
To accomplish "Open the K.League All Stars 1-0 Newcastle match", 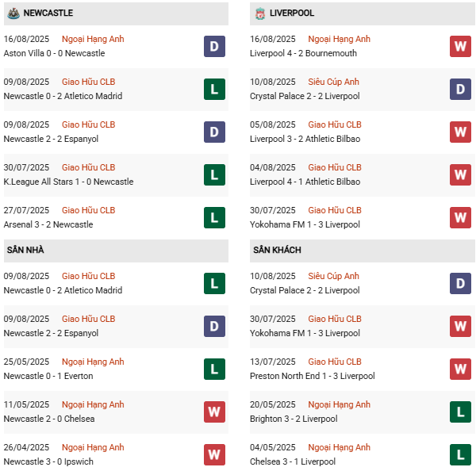I will (x=68, y=182).
